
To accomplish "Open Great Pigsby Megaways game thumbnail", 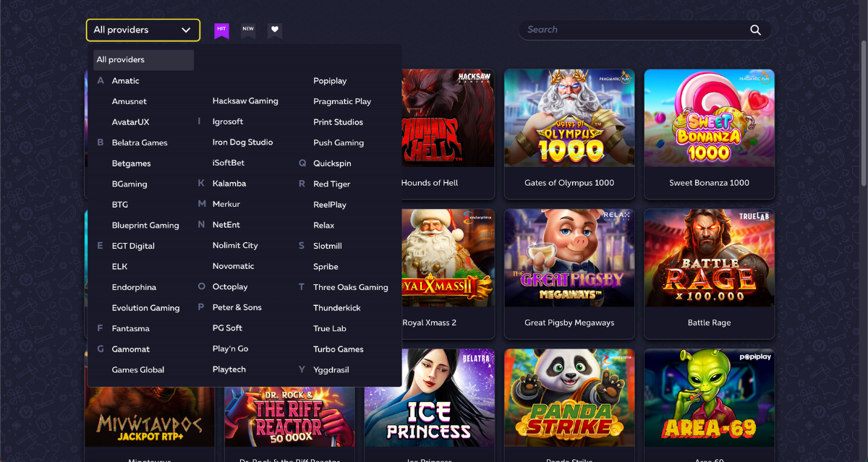I will [x=569, y=258].
